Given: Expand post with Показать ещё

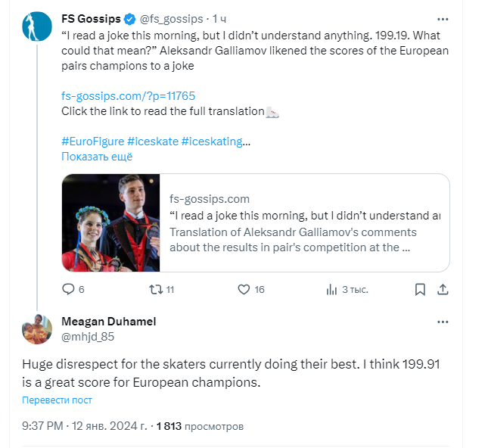Looking at the screenshot, I should tap(97, 157).
